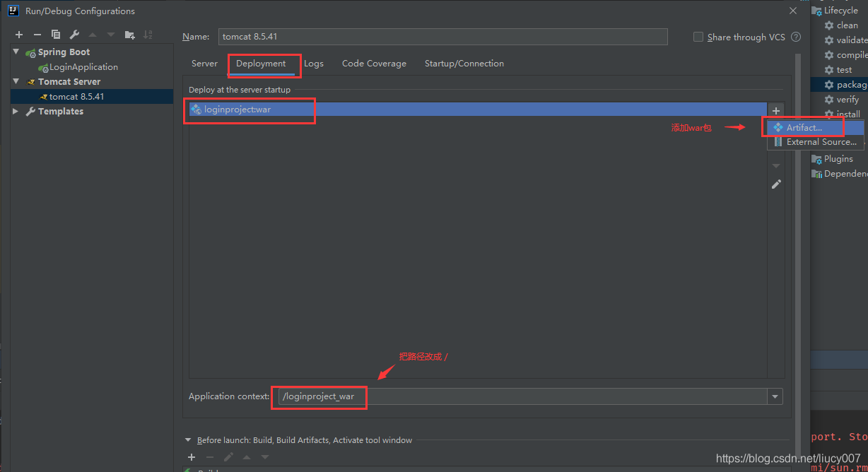Expand the Templates tree node
This screenshot has width=868, height=472.
(16, 112)
